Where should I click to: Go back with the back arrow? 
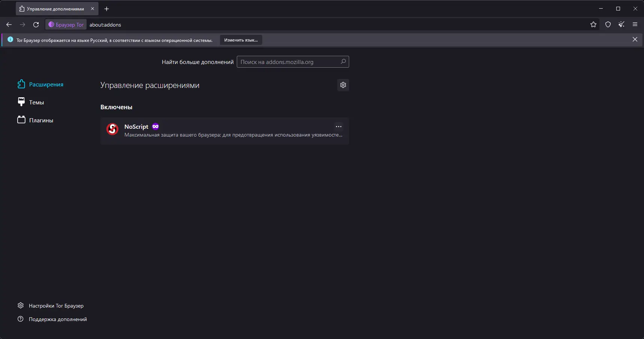pos(9,25)
